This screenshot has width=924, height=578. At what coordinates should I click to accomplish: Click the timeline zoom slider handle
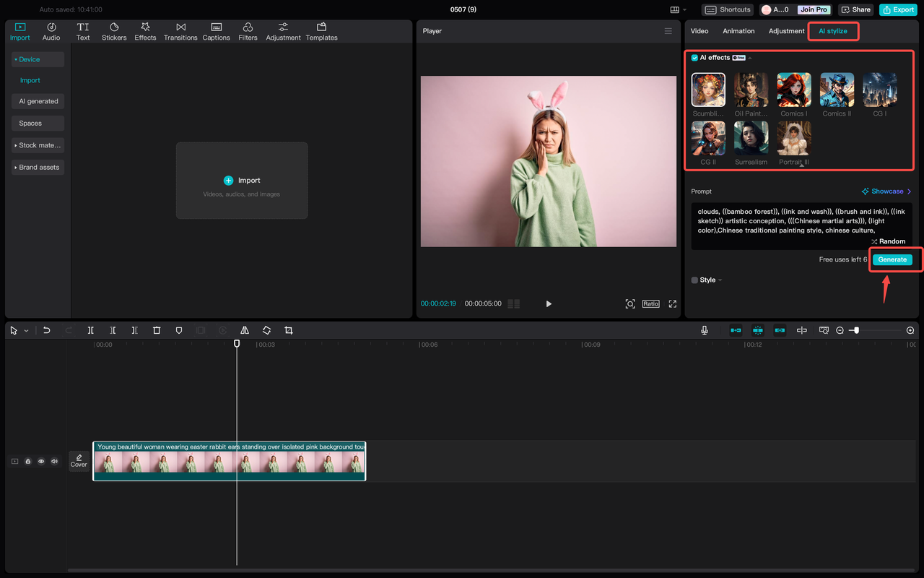coord(856,330)
